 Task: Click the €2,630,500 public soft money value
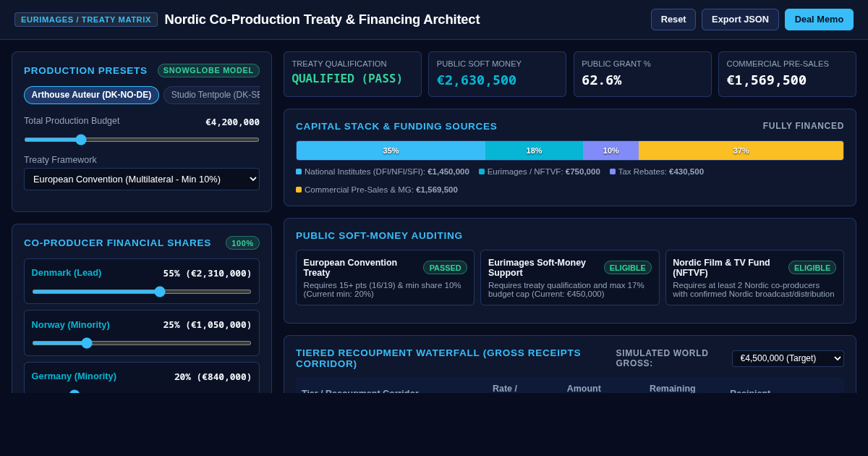[477, 80]
